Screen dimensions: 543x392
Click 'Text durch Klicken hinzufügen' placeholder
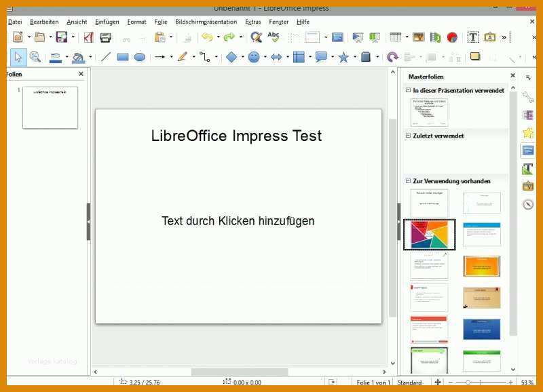(238, 220)
